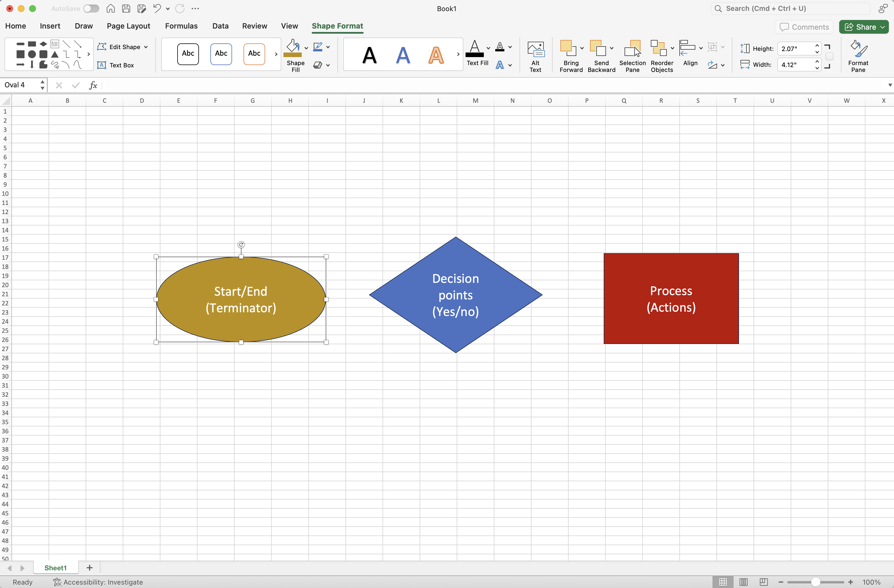Screen dimensions: 894x588
Task: Toggle the lock aspect ratio checkbox
Action: click(x=829, y=57)
